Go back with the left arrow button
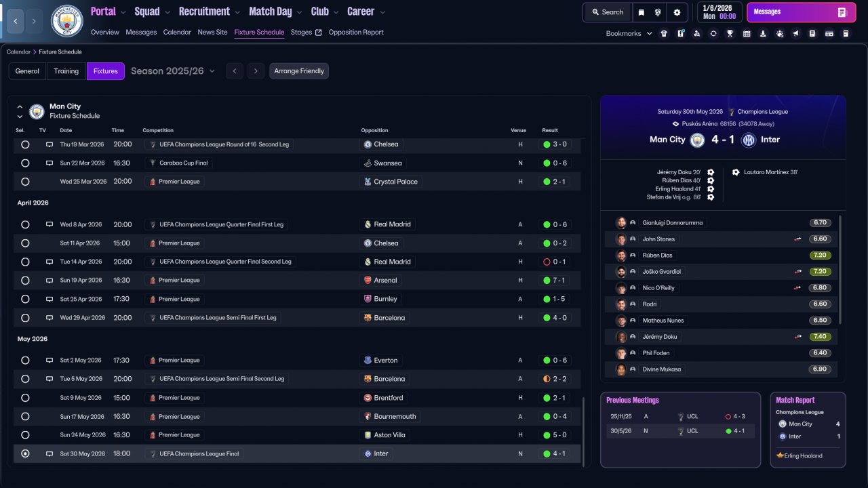The height and width of the screenshot is (488, 868). click(x=16, y=22)
